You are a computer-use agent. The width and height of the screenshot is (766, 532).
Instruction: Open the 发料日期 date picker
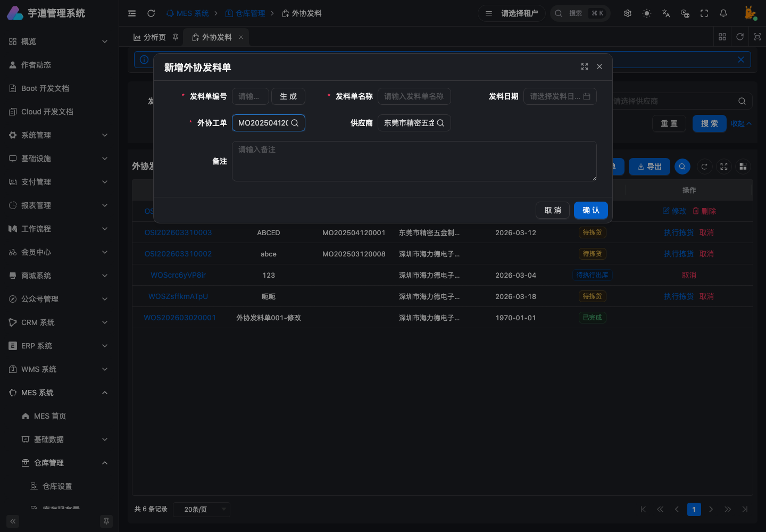click(560, 96)
